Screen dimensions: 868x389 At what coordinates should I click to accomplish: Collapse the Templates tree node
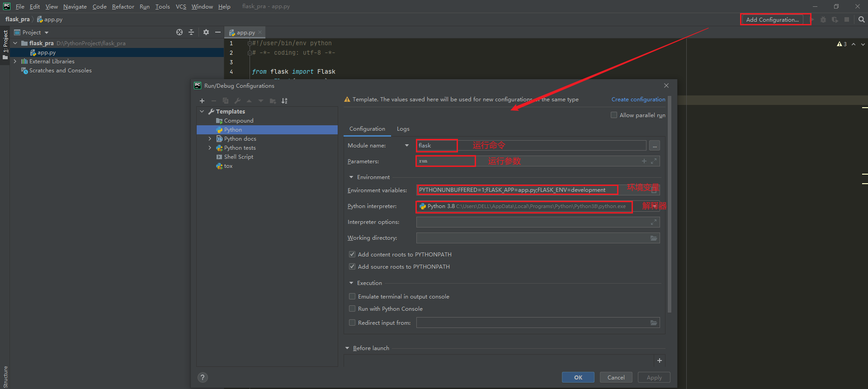pos(202,111)
